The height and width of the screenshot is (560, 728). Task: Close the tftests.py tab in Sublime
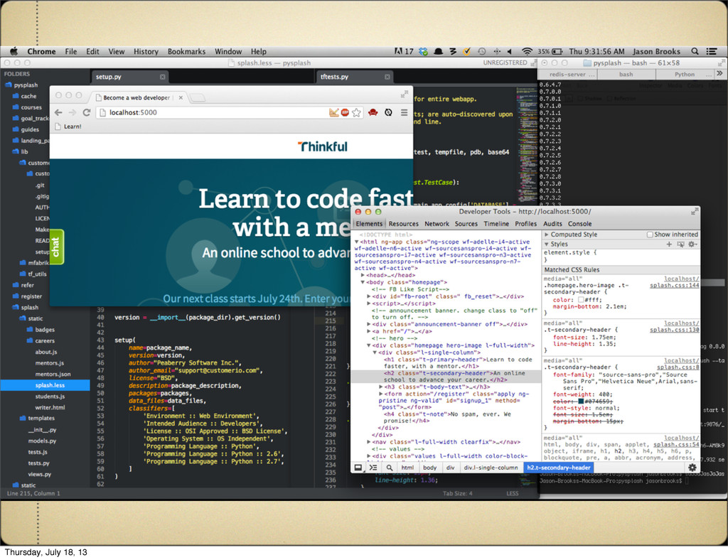(387, 77)
